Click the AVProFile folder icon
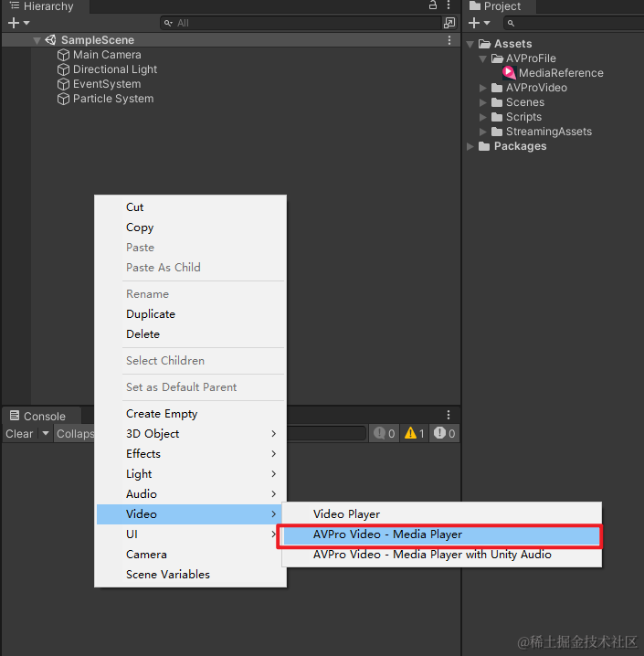This screenshot has height=656, width=644. [x=497, y=58]
